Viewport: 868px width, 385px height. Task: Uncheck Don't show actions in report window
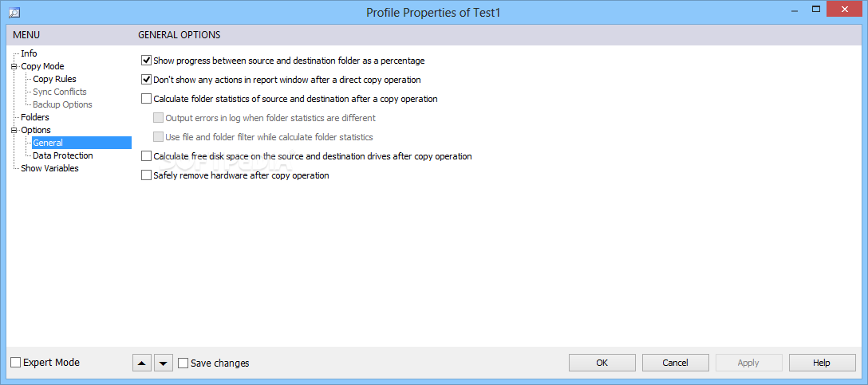tap(146, 80)
